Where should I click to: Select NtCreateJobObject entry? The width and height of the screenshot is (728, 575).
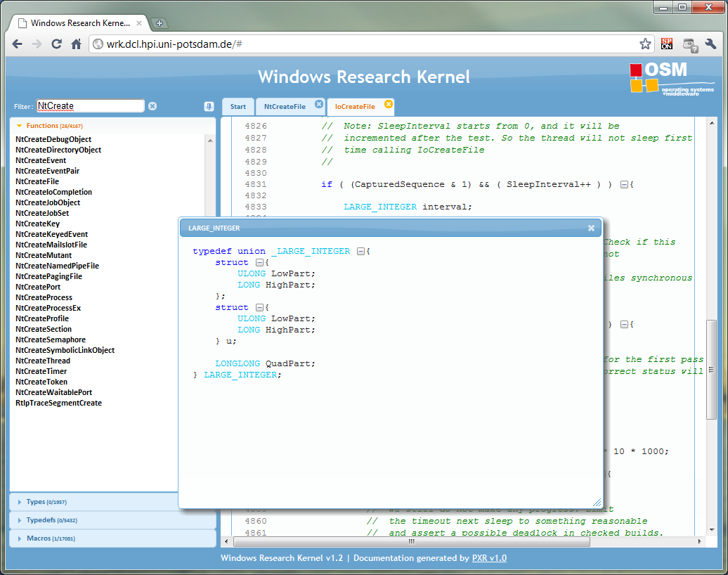48,202
